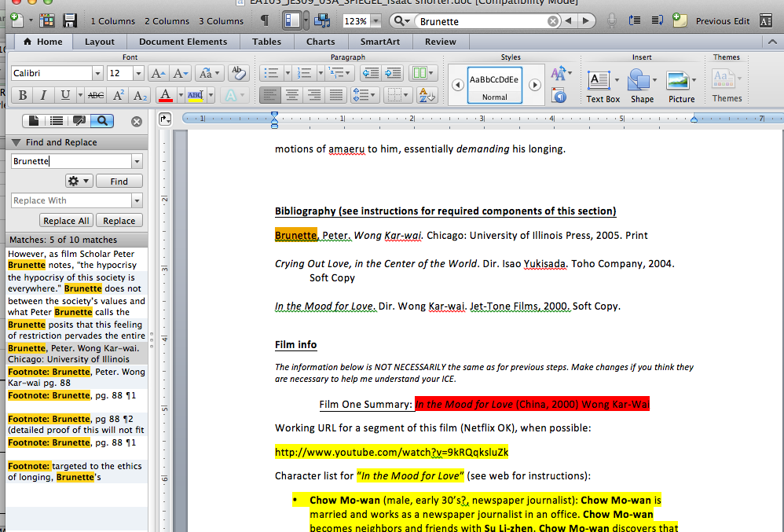
Task: Click the Clear Formatting eraser icon
Action: click(x=239, y=73)
